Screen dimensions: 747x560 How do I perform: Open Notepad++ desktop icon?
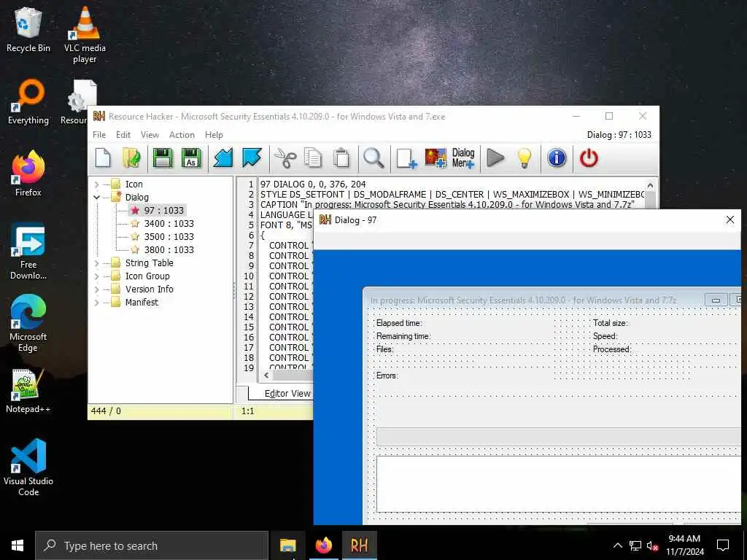coord(28,391)
